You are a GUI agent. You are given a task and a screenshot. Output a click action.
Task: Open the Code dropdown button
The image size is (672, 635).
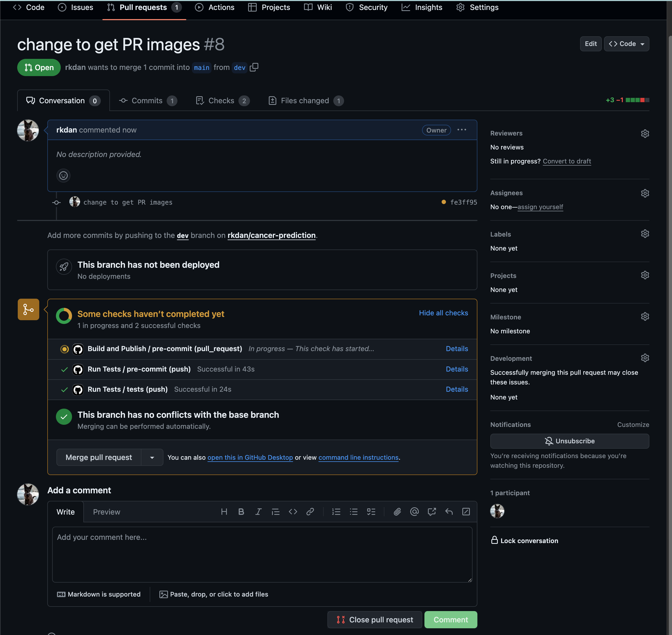[x=626, y=44]
